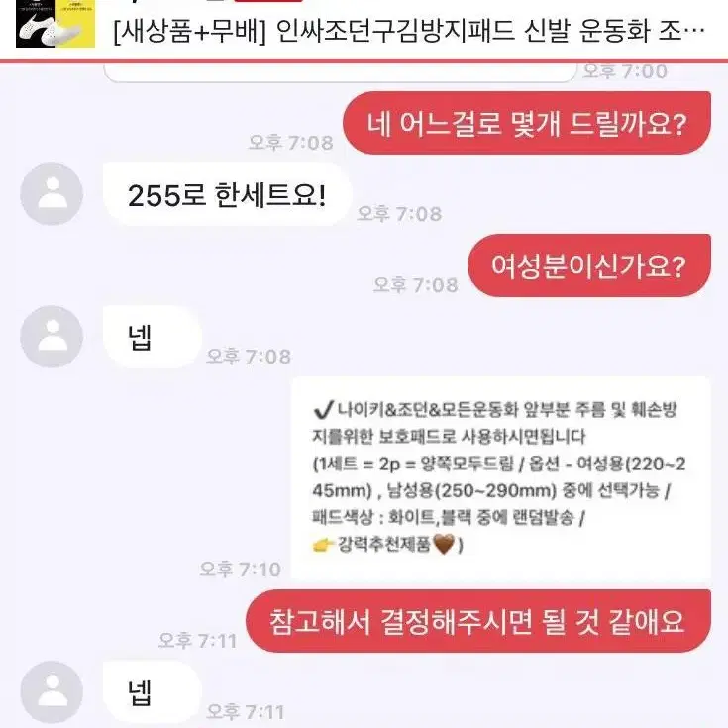The width and height of the screenshot is (728, 728).
Task: Select the last 넵 message bubble
Action: pyautogui.click(x=153, y=692)
